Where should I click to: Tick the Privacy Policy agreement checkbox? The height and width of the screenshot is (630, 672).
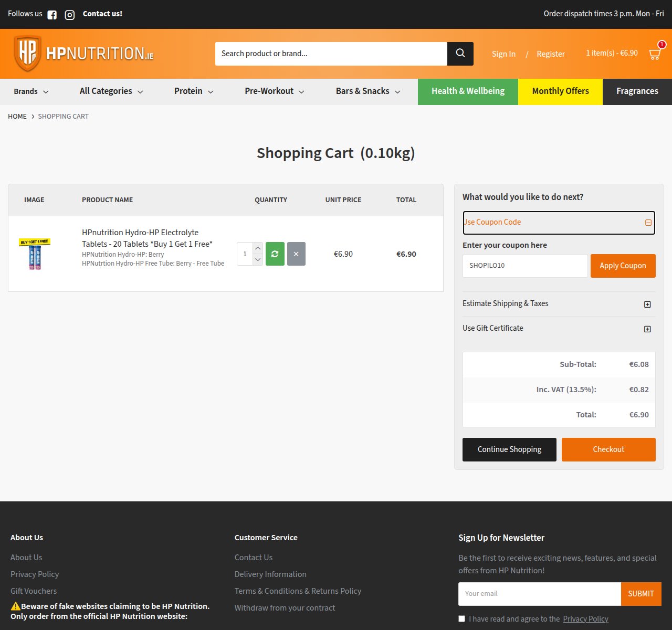tap(462, 619)
